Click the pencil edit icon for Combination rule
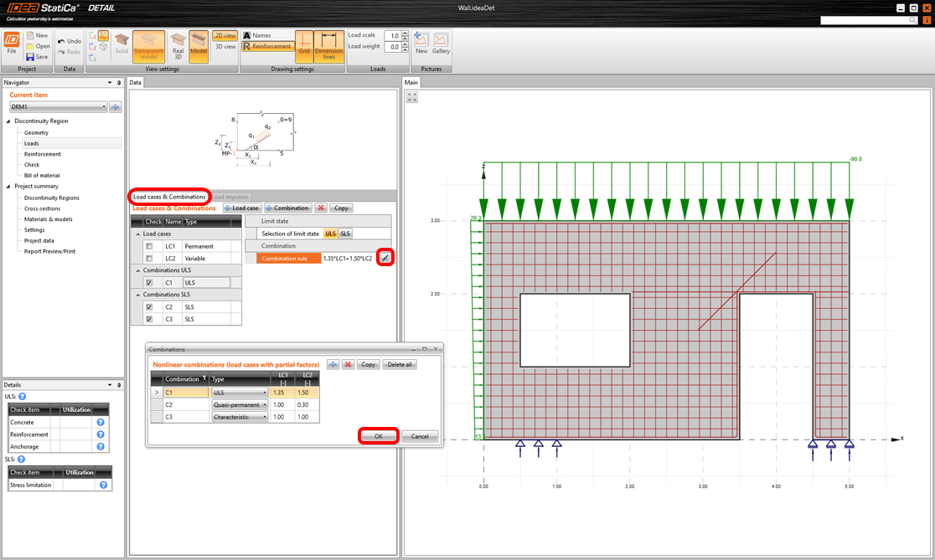 click(385, 259)
